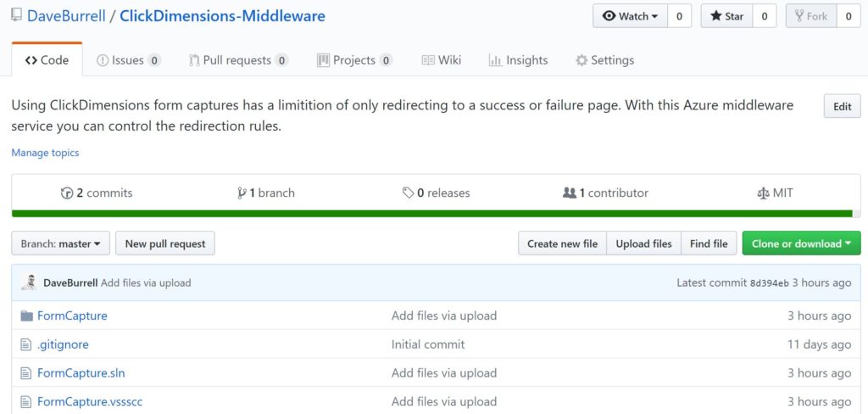Screen dimensions: 868x414
Task: Open commit hash 8d394eb
Action: pyautogui.click(x=769, y=283)
